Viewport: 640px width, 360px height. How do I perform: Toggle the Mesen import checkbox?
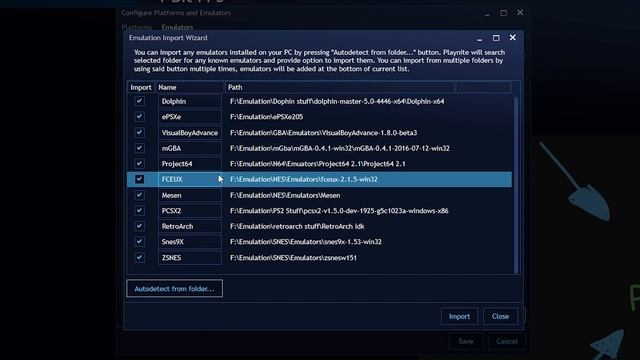[139, 195]
